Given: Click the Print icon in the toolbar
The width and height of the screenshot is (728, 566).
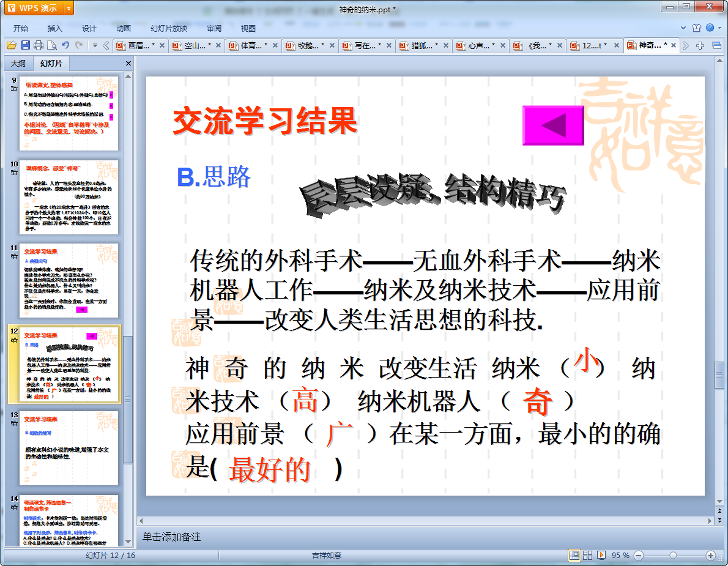Looking at the screenshot, I should [39, 45].
